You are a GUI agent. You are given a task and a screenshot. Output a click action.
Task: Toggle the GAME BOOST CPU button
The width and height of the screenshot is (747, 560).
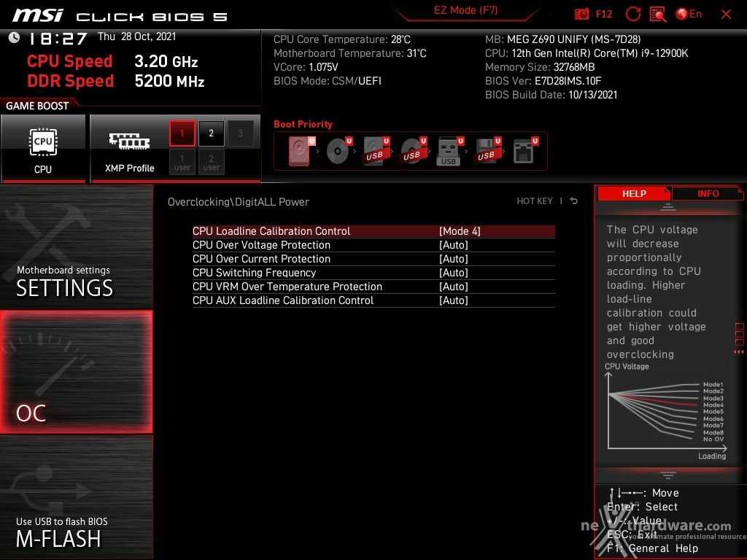click(43, 149)
